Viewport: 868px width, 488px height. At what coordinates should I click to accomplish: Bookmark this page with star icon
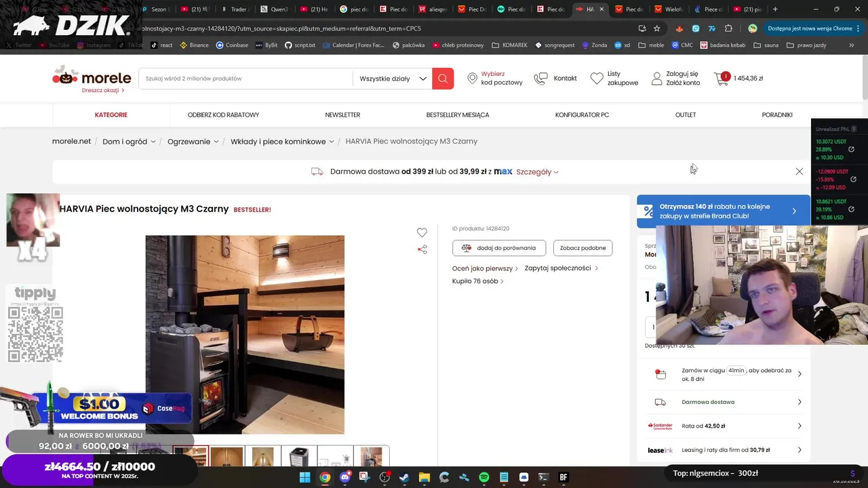click(656, 28)
